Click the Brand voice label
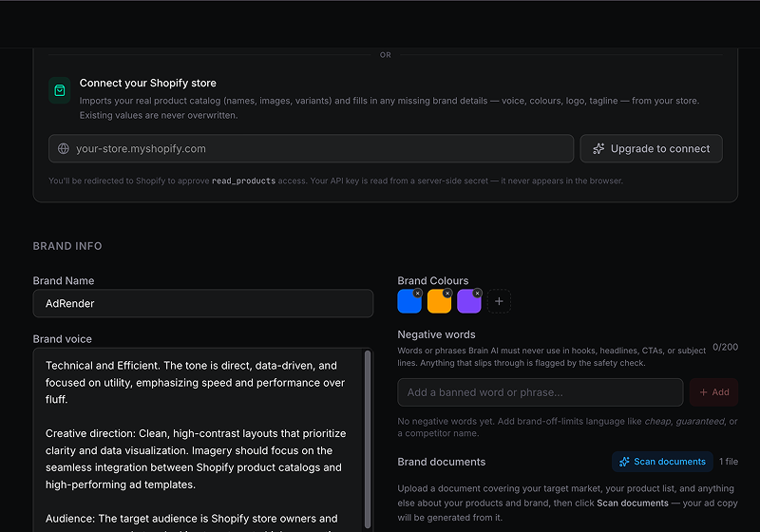Screen dimensions: 760x532 pyautogui.click(x=62, y=339)
